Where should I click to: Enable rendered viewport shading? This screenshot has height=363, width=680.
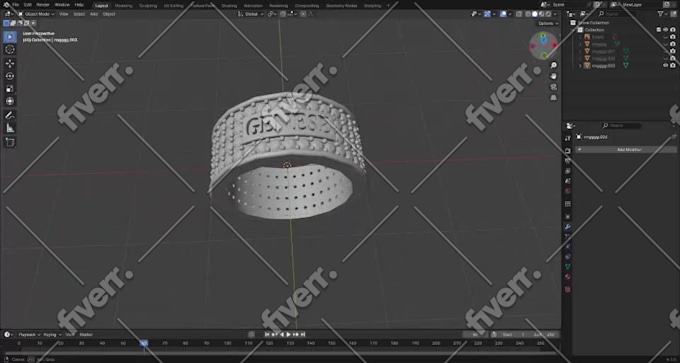click(x=549, y=14)
